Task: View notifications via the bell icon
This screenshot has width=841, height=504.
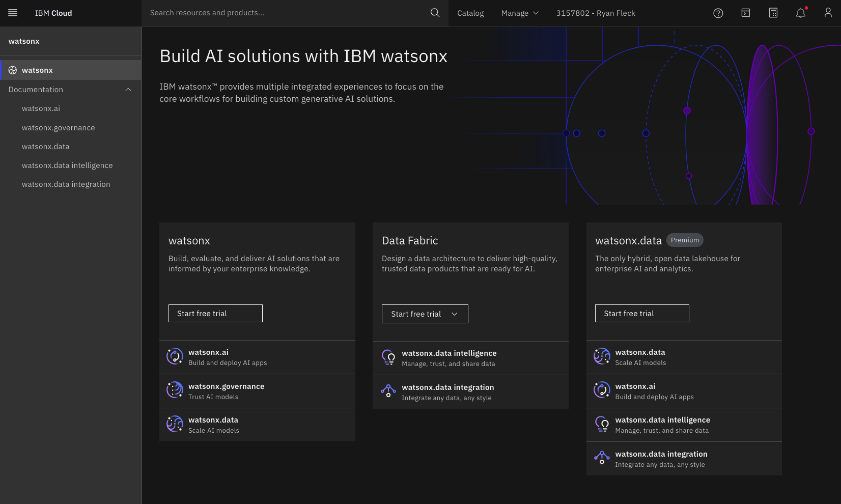Action: [800, 13]
